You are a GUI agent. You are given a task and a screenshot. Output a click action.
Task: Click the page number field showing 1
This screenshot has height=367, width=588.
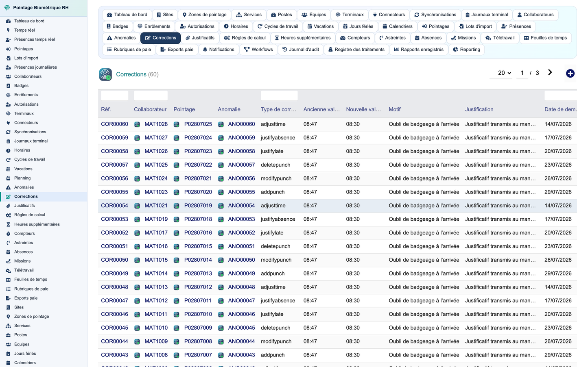click(522, 73)
